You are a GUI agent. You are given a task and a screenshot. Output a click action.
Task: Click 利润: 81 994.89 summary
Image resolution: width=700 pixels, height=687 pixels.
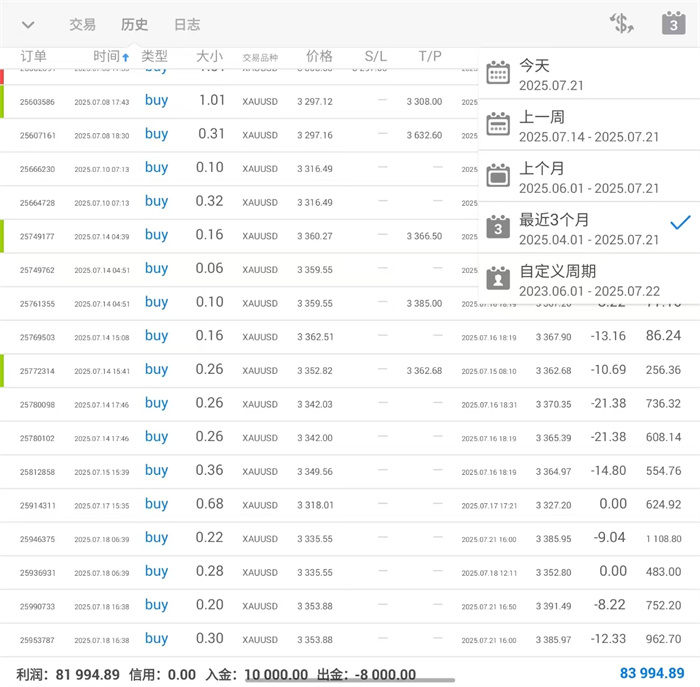tap(68, 674)
